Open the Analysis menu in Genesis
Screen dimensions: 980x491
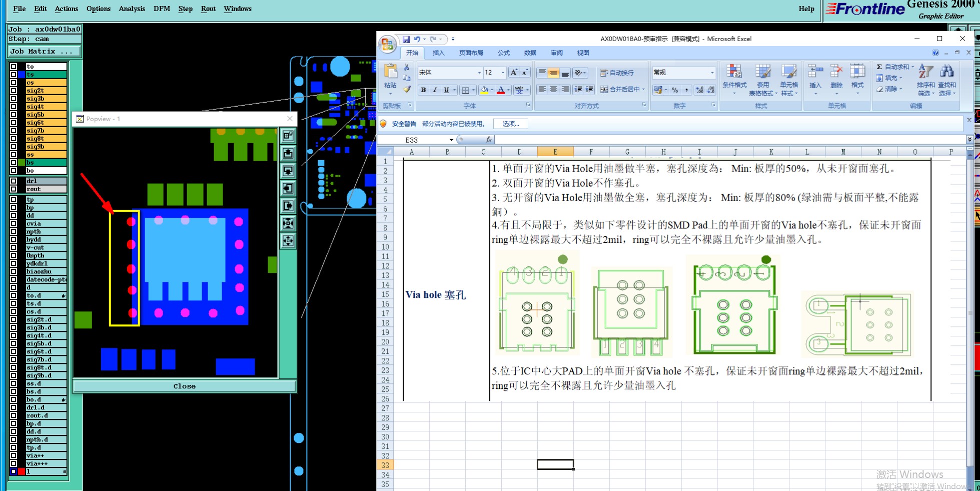coord(132,9)
